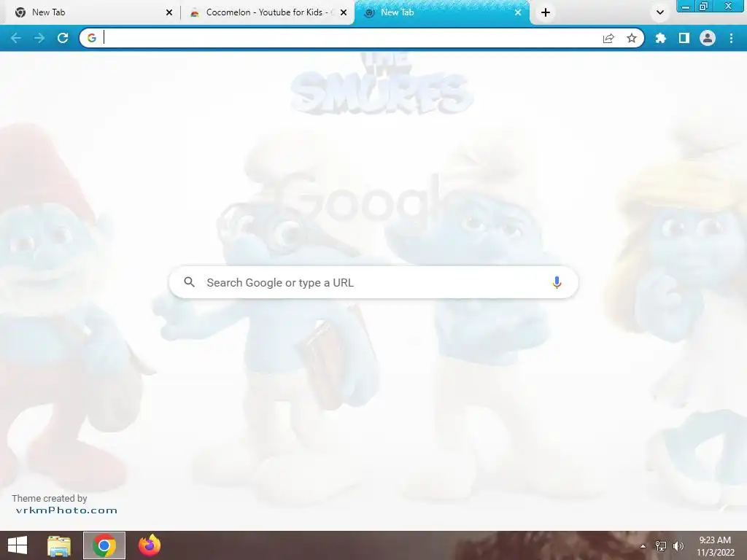Click the Chrome taskbar icon
This screenshot has height=560, width=747.
104,545
